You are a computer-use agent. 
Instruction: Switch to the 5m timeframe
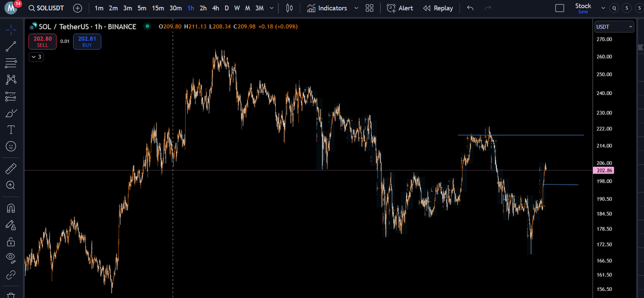(x=142, y=9)
